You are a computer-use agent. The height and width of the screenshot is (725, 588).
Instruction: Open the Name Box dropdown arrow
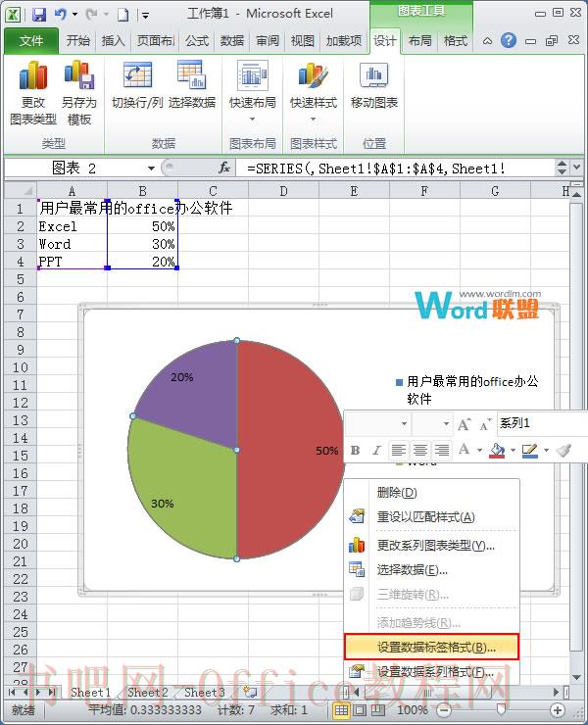[151, 168]
